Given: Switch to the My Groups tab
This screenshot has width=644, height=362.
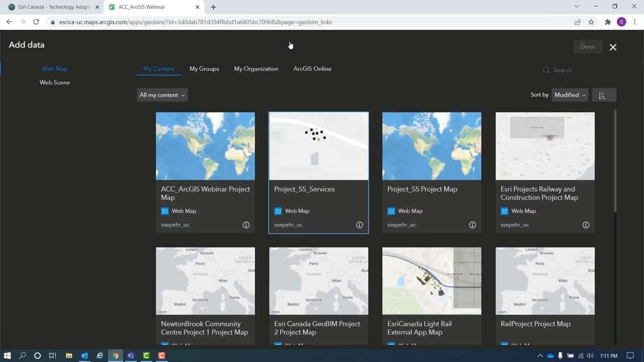Looking at the screenshot, I should click(204, 69).
